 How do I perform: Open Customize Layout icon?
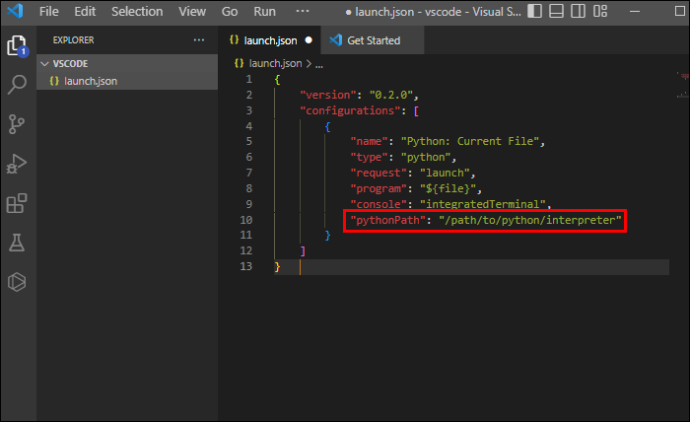coord(600,11)
